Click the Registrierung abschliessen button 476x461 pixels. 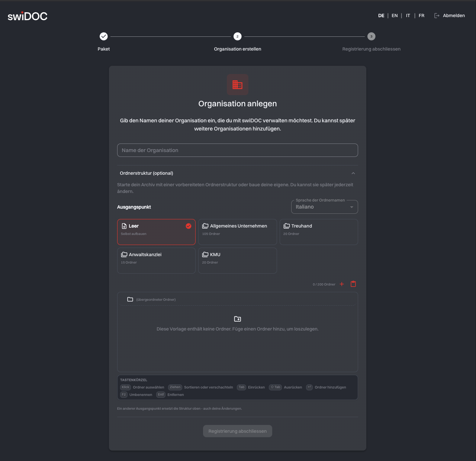[x=238, y=431]
